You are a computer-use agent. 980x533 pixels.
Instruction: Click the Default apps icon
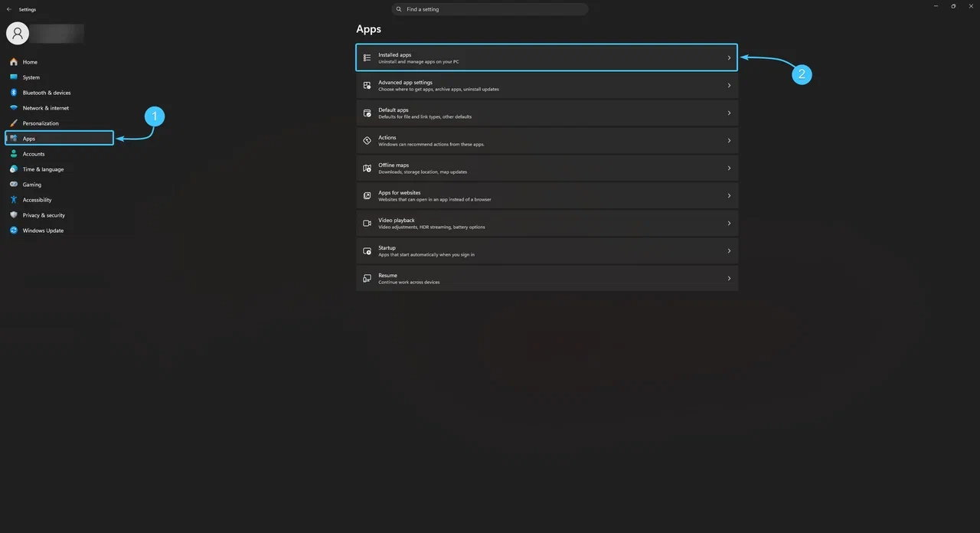(367, 113)
